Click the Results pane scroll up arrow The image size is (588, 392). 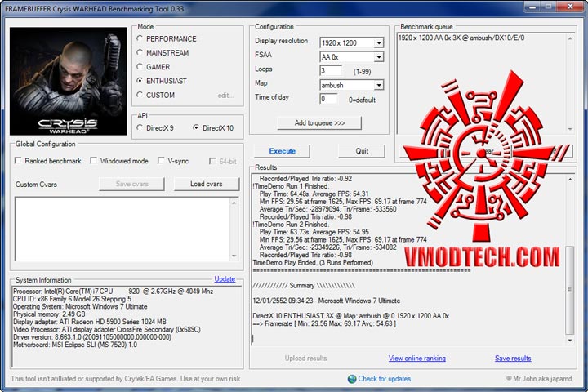point(570,180)
